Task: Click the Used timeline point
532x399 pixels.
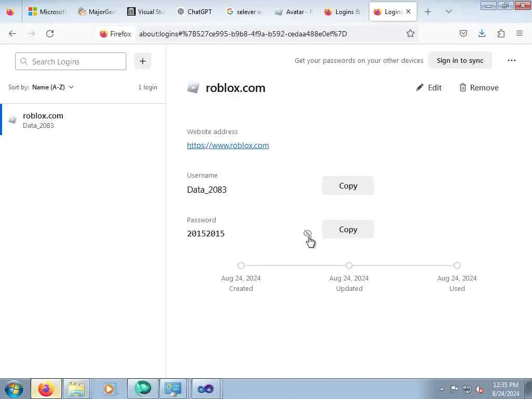Action: click(457, 265)
